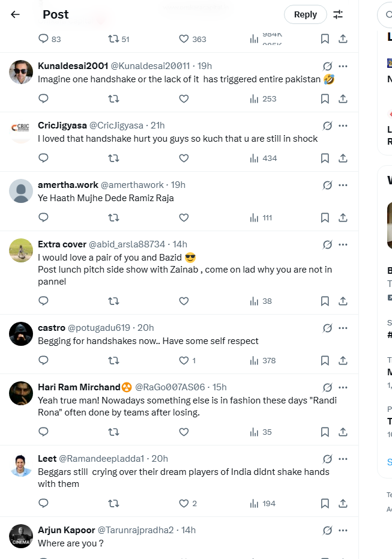Open @RaGo007AS06 profile handle
Screen dimensions: 392x559
pos(170,387)
